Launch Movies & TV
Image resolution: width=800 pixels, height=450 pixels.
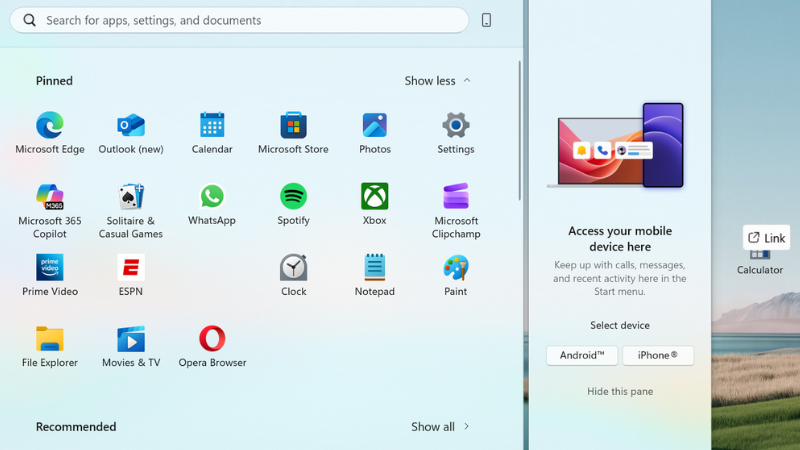(131, 347)
